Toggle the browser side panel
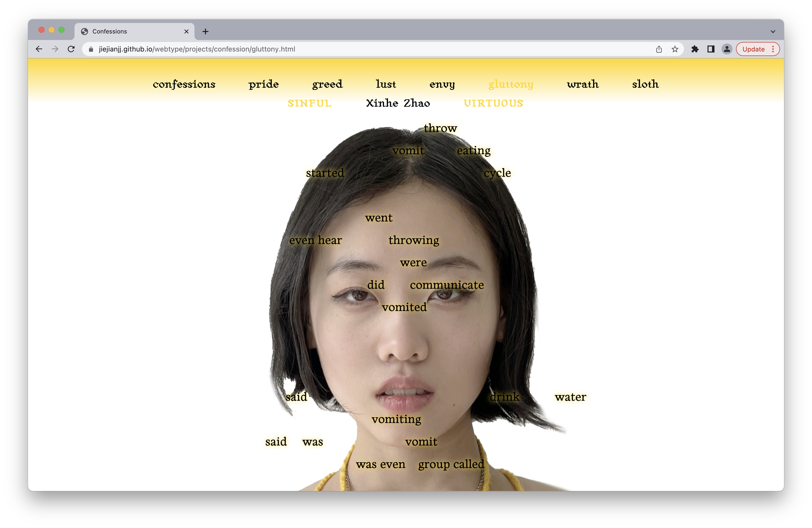812x528 pixels. [x=711, y=49]
